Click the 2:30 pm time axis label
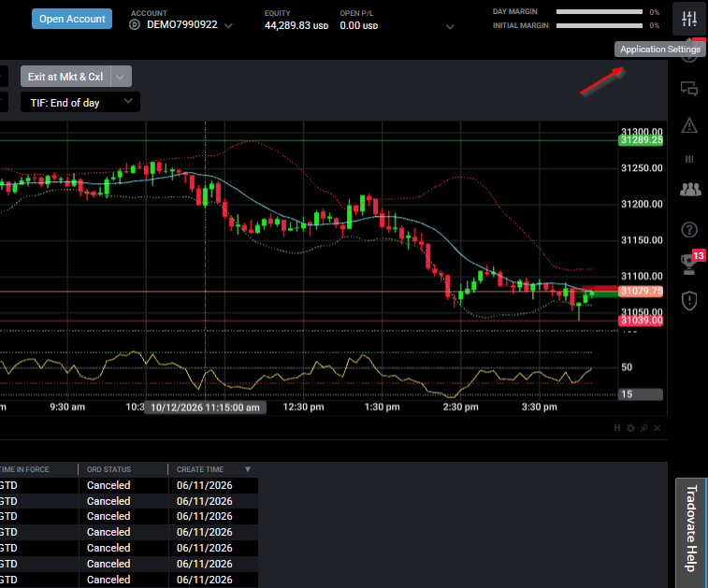The width and height of the screenshot is (708, 588). click(460, 407)
